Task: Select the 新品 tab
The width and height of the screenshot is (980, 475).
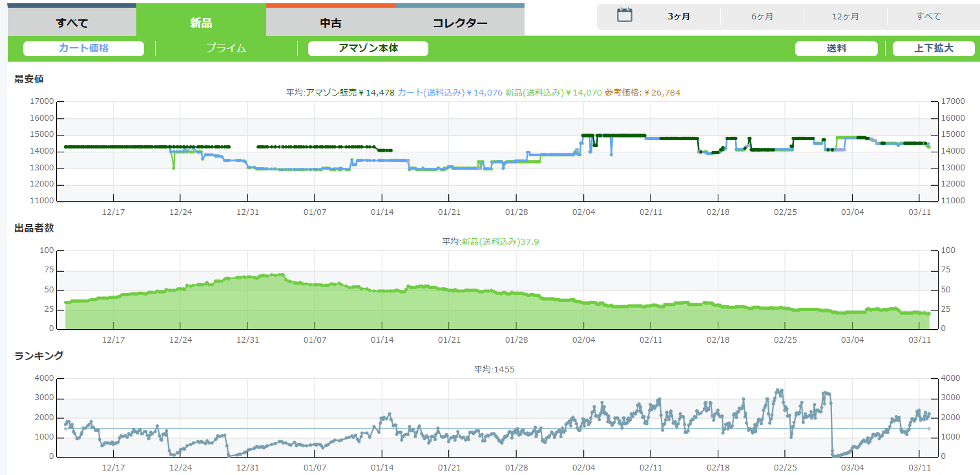Action: click(x=201, y=23)
